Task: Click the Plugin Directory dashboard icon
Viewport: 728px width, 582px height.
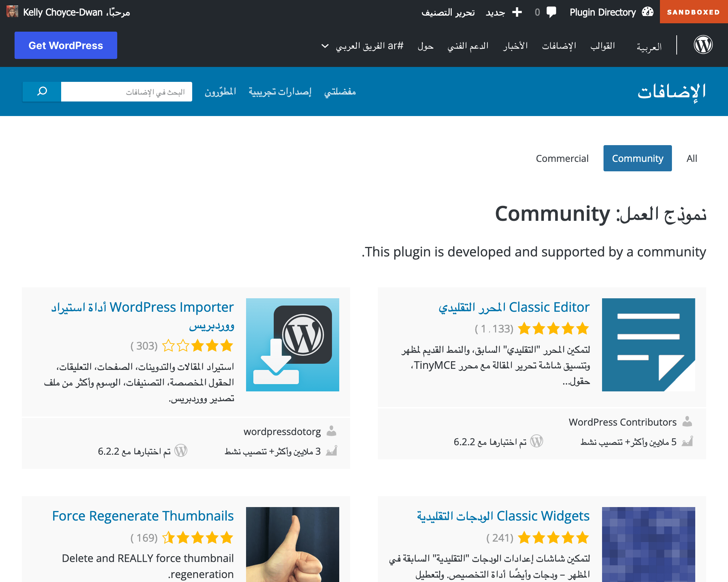Action: coord(648,12)
